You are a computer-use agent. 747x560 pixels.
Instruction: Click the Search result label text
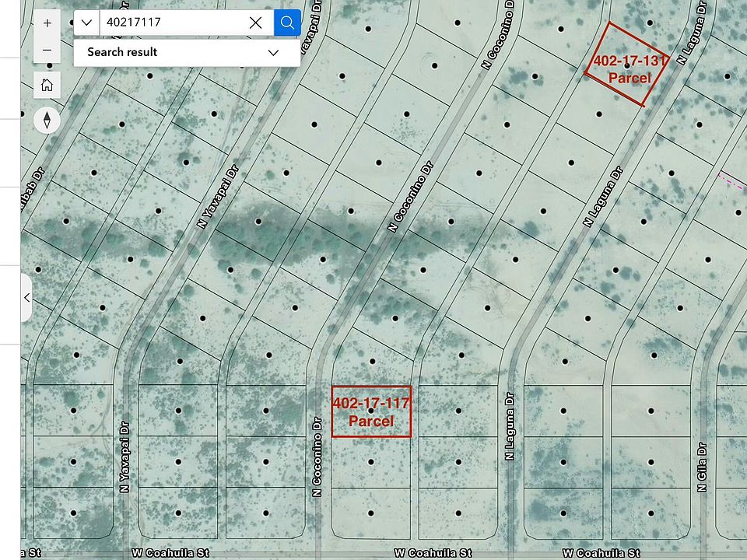coord(122,53)
